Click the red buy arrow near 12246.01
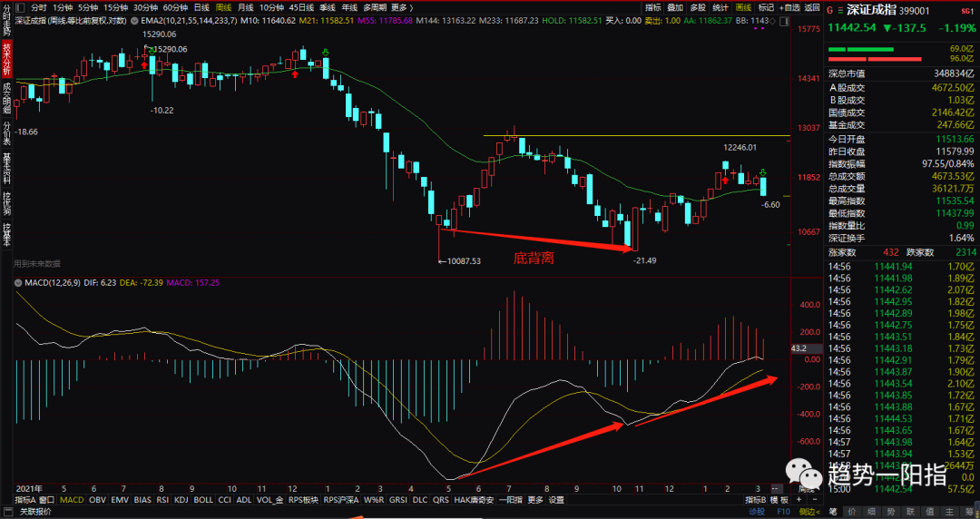This screenshot has height=519, width=980. (x=725, y=180)
